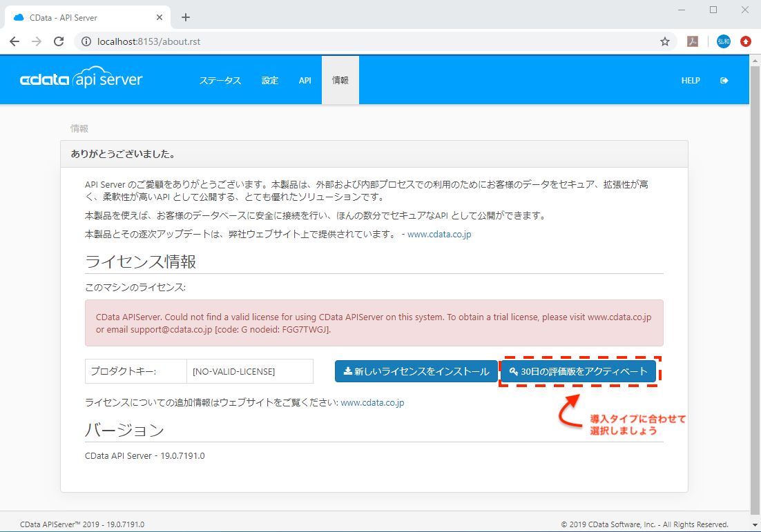Click the [NO-VALID-LICENSE] product key field
This screenshot has width=761, height=532.
(250, 371)
